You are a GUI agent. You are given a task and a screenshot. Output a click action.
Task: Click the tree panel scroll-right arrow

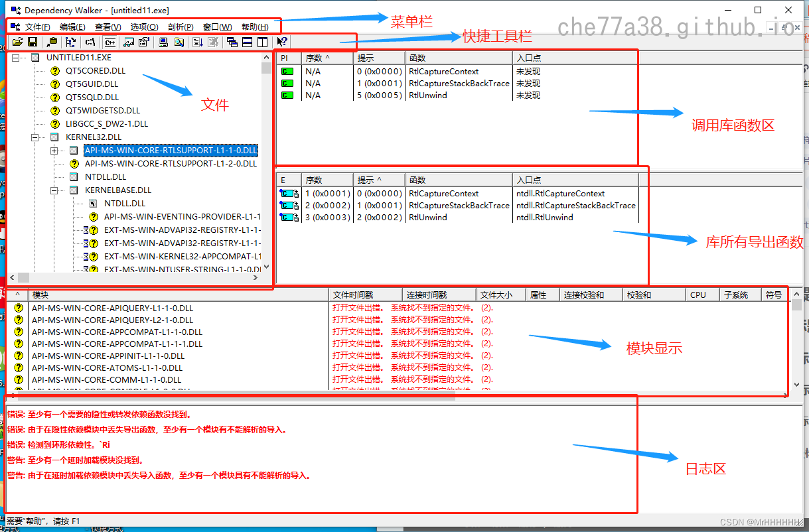256,278
